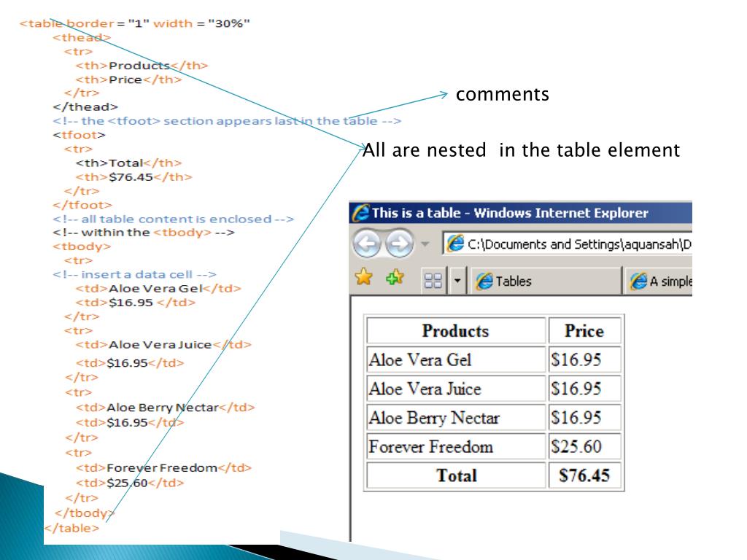
Task: Click the Aloe Vera Juice table cell
Action: click(x=456, y=389)
